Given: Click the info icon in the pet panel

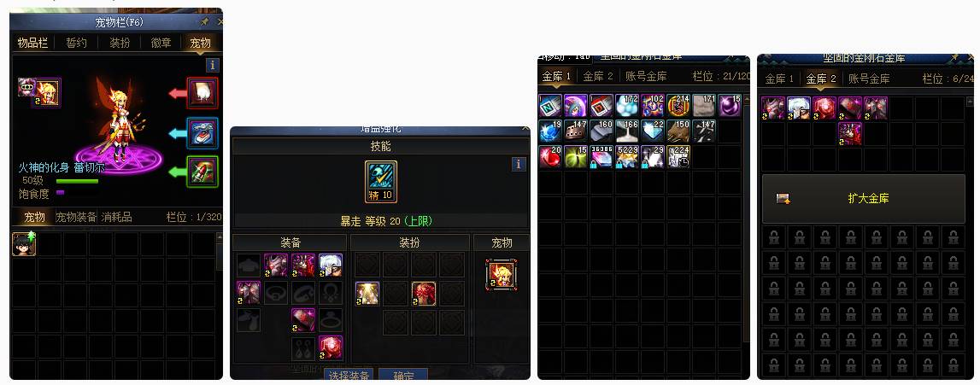Looking at the screenshot, I should pos(213,65).
